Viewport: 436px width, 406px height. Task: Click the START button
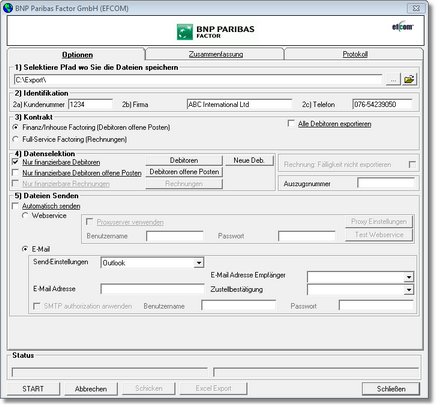point(33,389)
